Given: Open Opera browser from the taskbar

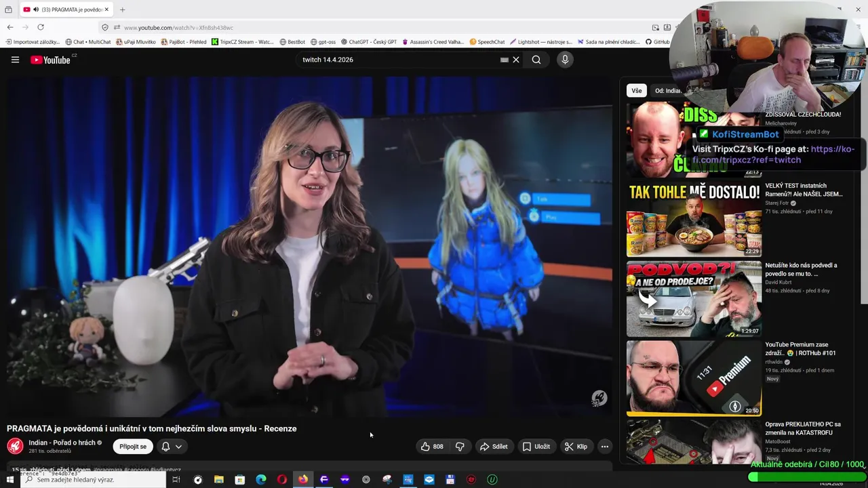Looking at the screenshot, I should click(281, 480).
